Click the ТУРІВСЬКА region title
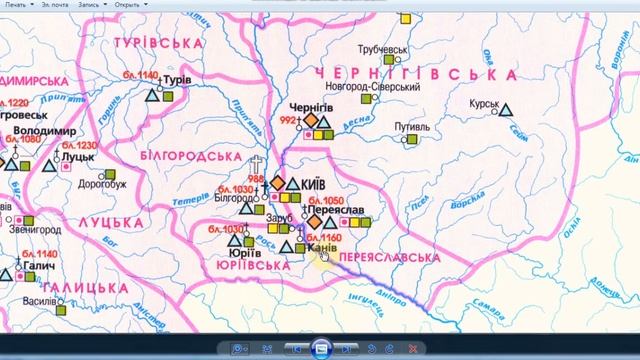 [158, 43]
